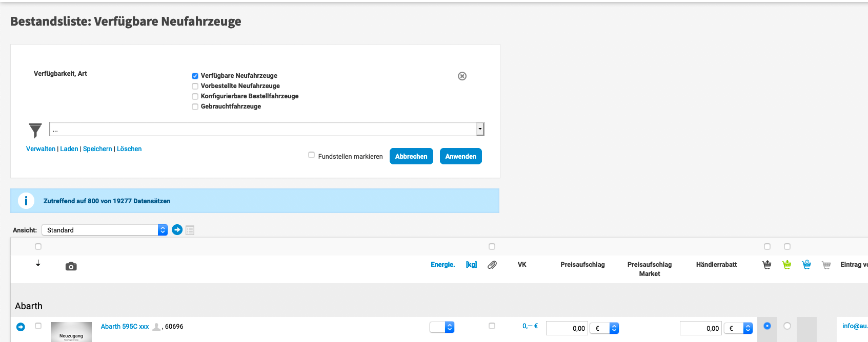The width and height of the screenshot is (868, 342).
Task: Remove the Verfügbarkeit, Art filter criterion
Action: pos(462,76)
